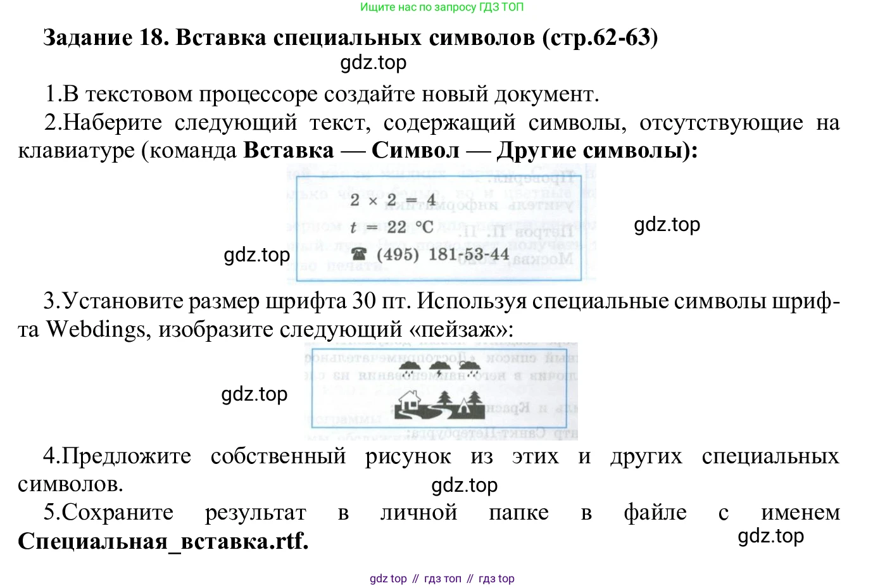Click the sample text "2 × 2 = 4"

pos(392,200)
